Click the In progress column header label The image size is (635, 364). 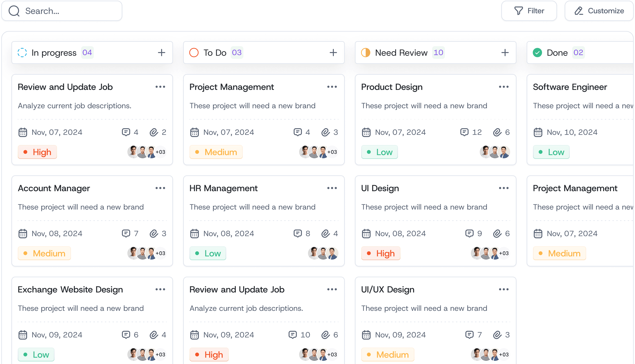pyautogui.click(x=54, y=53)
